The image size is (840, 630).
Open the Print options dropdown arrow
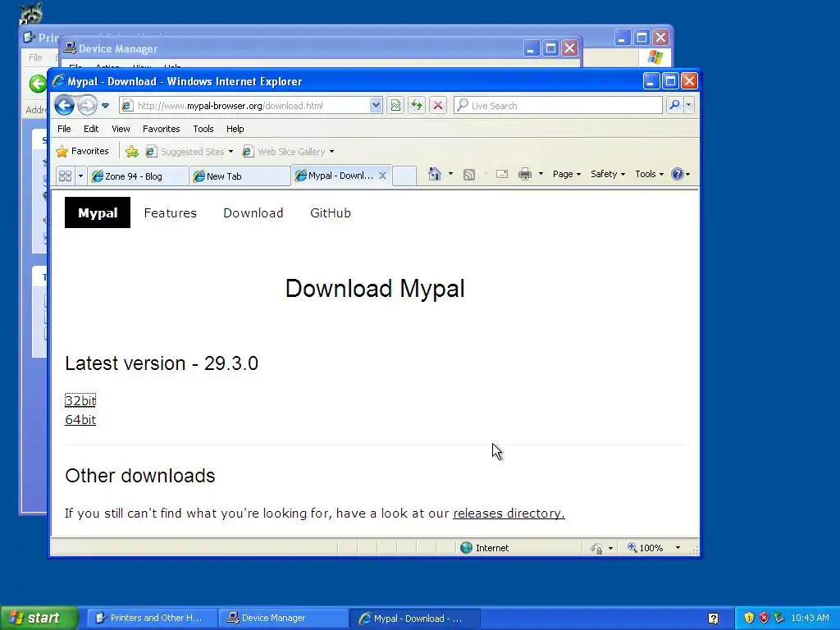coord(541,174)
